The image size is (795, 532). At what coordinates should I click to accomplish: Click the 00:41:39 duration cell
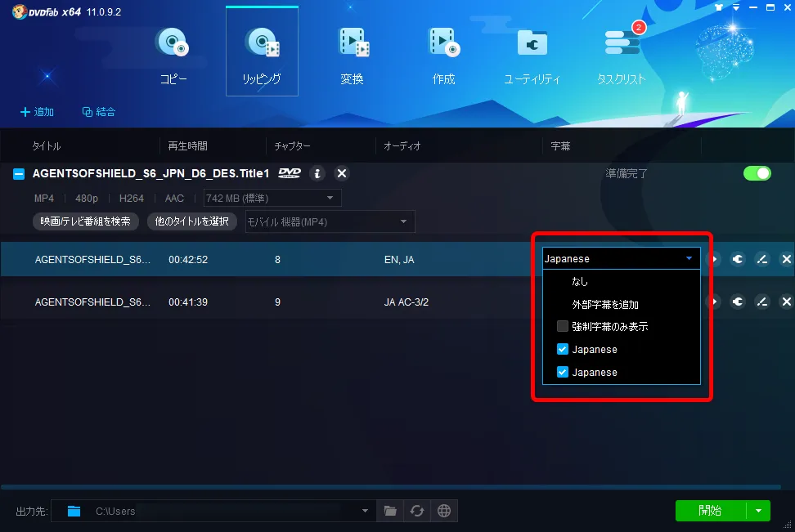(x=188, y=302)
